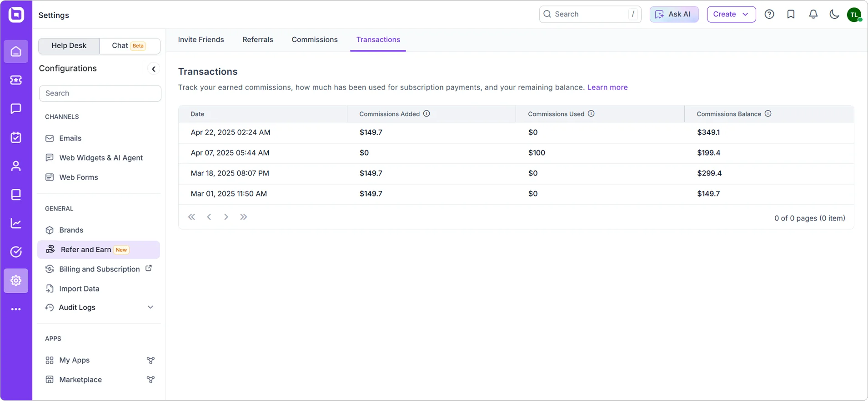Open the Tasks calendar-check icon in left rail
Image resolution: width=868 pixels, height=401 pixels.
click(16, 137)
